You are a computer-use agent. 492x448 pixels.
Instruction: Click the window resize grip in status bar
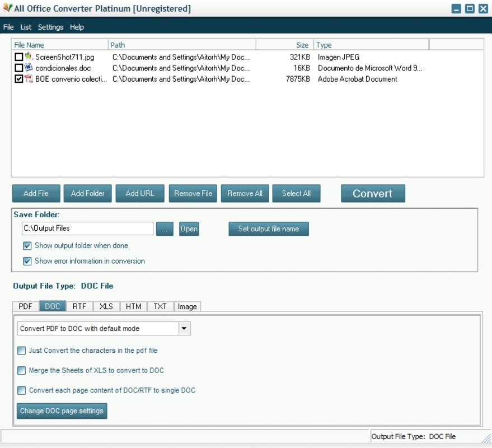click(x=486, y=438)
